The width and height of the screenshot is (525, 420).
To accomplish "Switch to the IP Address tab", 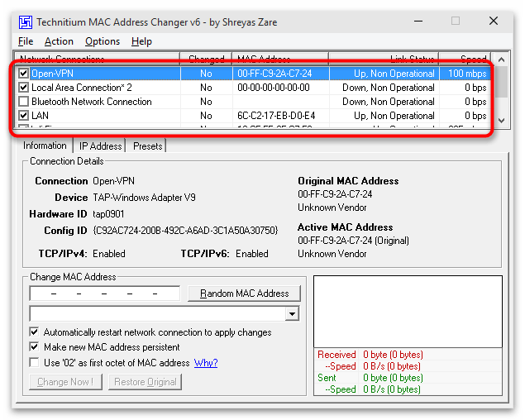I will (100, 146).
